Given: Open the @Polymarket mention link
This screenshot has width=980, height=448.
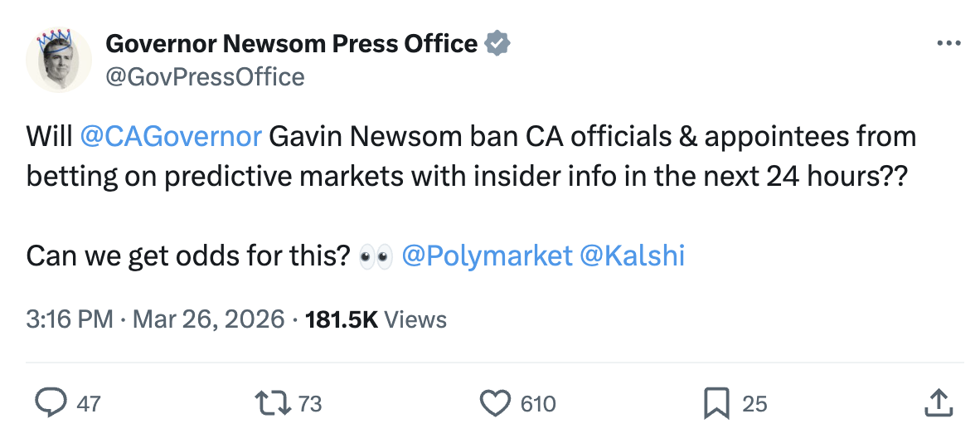Looking at the screenshot, I should click(487, 256).
